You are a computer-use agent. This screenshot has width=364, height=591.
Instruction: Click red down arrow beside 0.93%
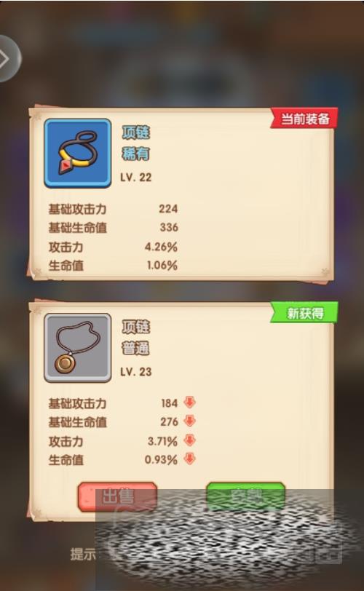189,459
